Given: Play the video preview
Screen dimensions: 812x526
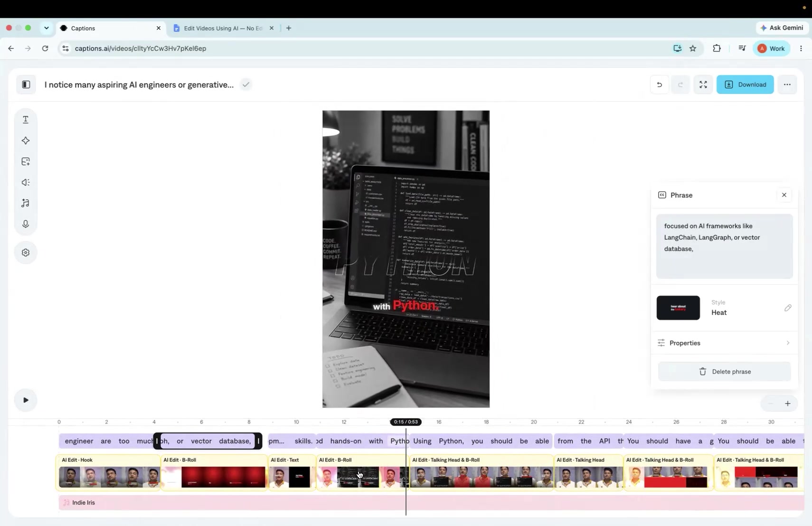Looking at the screenshot, I should pos(26,400).
